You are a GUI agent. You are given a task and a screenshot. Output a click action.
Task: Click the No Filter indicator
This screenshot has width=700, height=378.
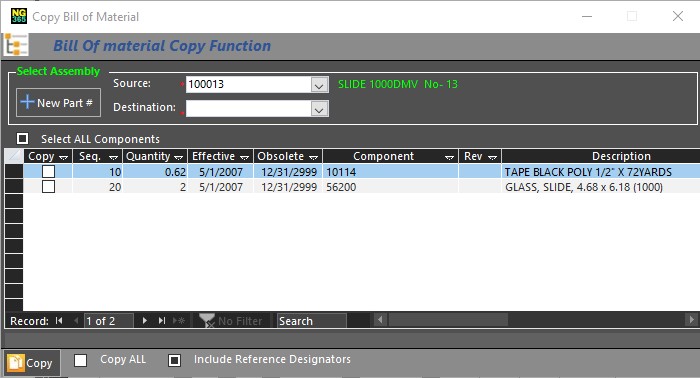(231, 321)
